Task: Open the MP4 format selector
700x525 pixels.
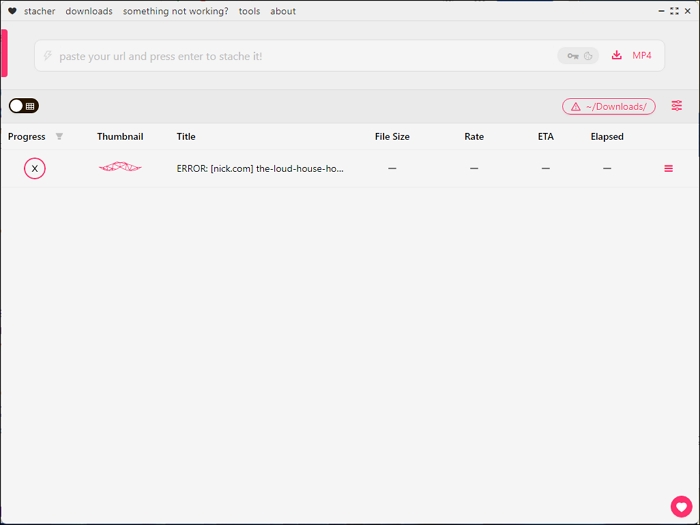Action: click(641, 56)
